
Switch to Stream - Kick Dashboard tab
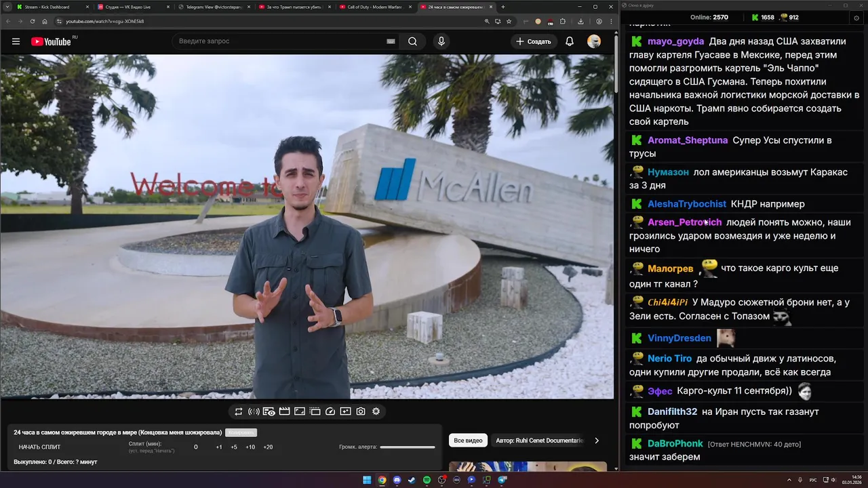(x=51, y=7)
